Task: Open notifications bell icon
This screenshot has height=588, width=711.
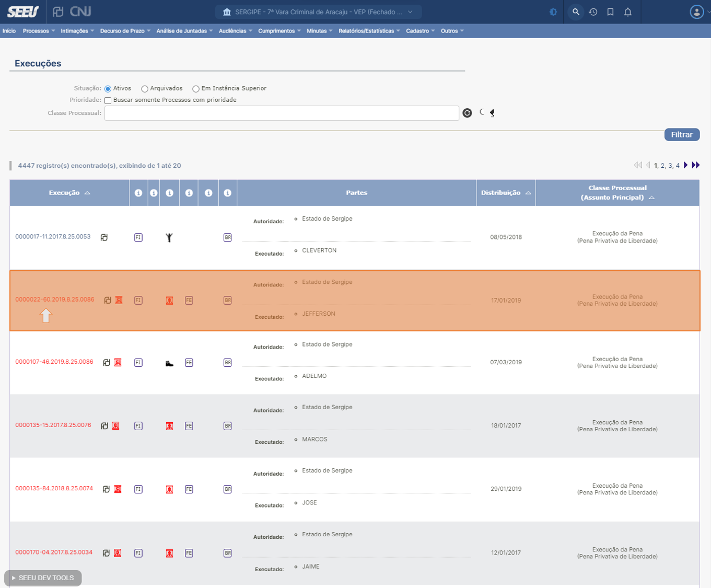Action: tap(628, 11)
